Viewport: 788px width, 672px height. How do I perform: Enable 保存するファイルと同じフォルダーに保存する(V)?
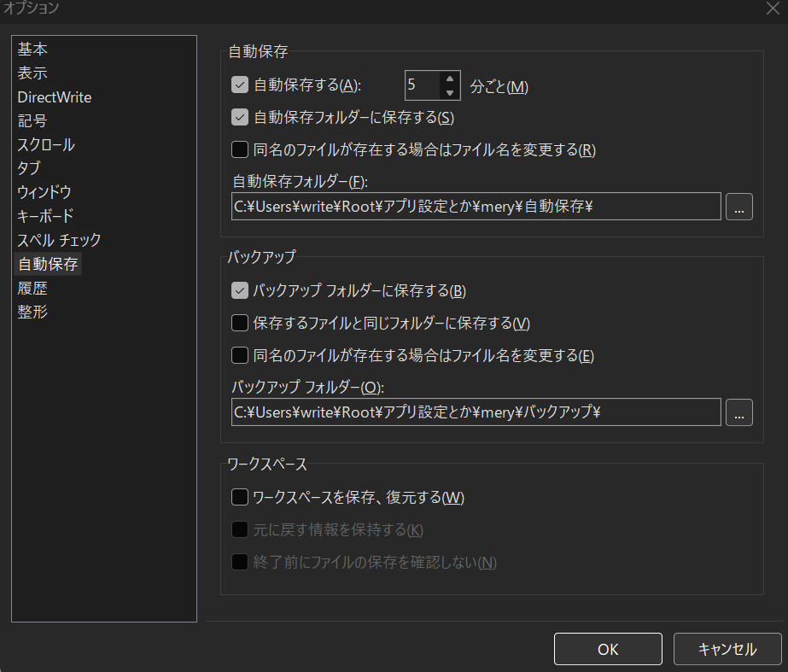[240, 323]
